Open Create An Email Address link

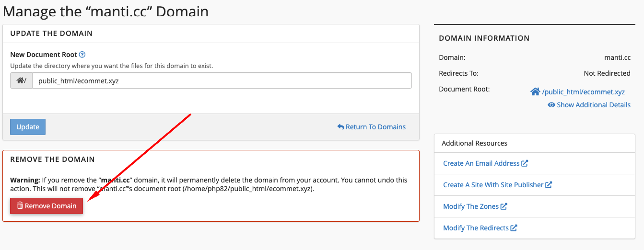pos(481,163)
